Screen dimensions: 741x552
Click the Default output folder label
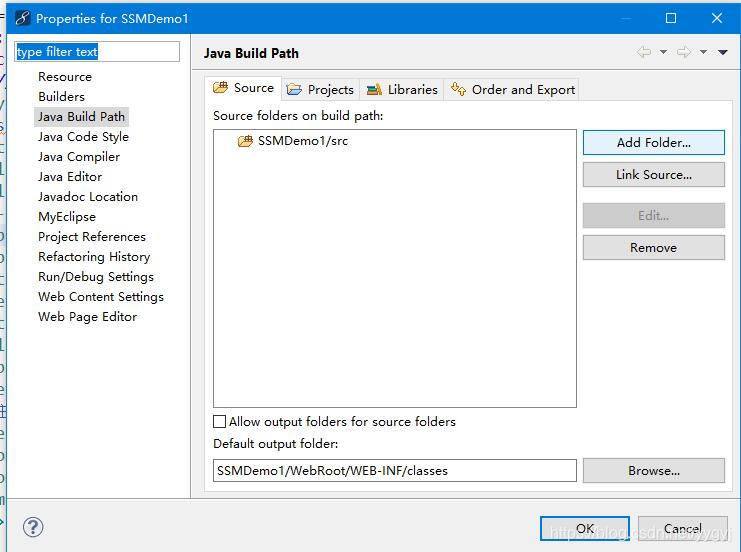pos(276,444)
